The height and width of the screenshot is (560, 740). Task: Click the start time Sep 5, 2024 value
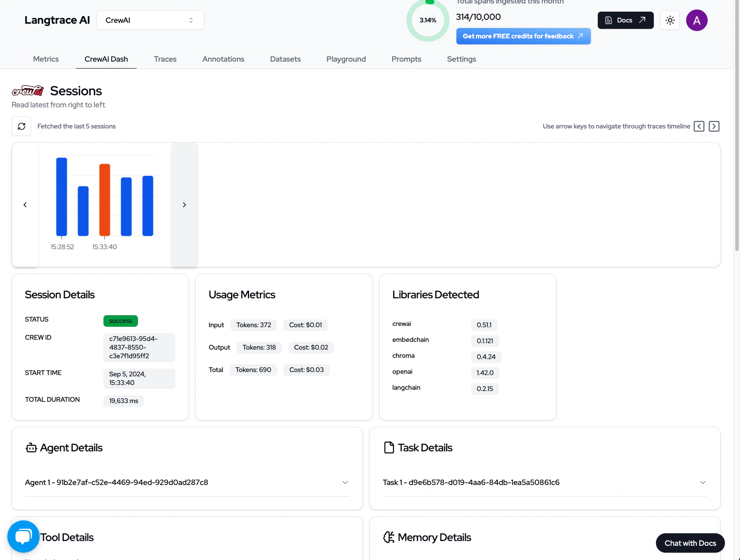139,379
